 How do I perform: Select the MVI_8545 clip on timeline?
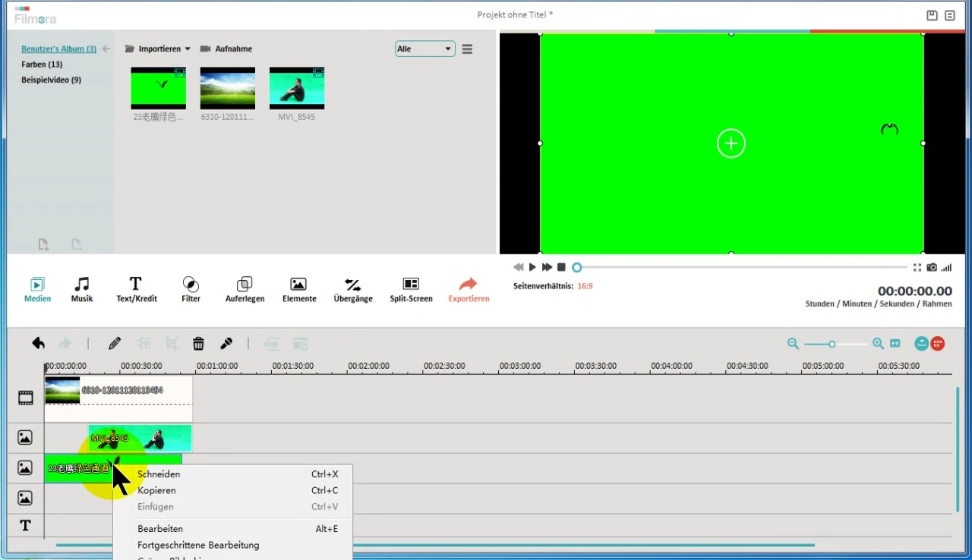point(140,439)
